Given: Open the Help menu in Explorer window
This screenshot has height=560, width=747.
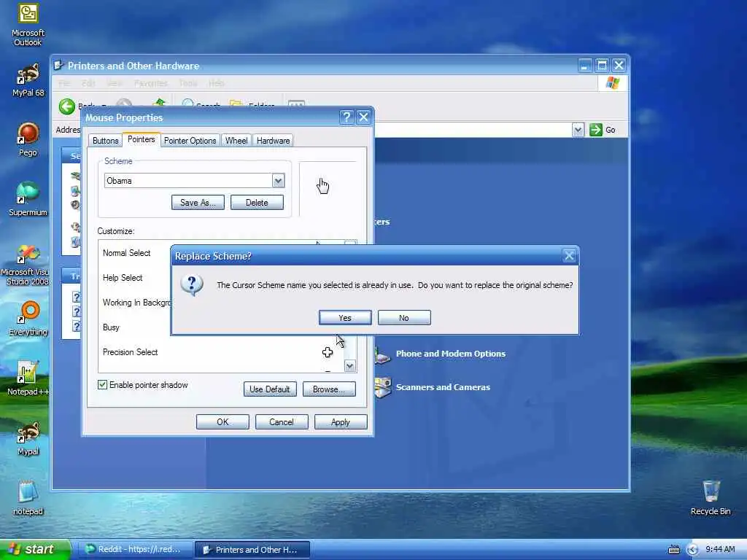Looking at the screenshot, I should (x=216, y=83).
